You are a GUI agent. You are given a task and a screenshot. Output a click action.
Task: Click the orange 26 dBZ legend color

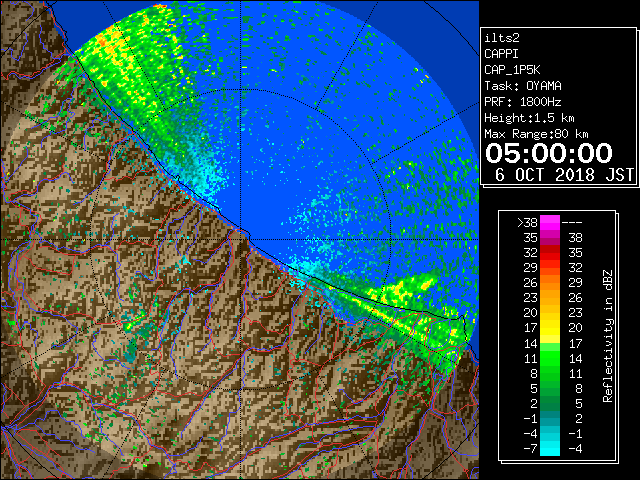pos(550,283)
